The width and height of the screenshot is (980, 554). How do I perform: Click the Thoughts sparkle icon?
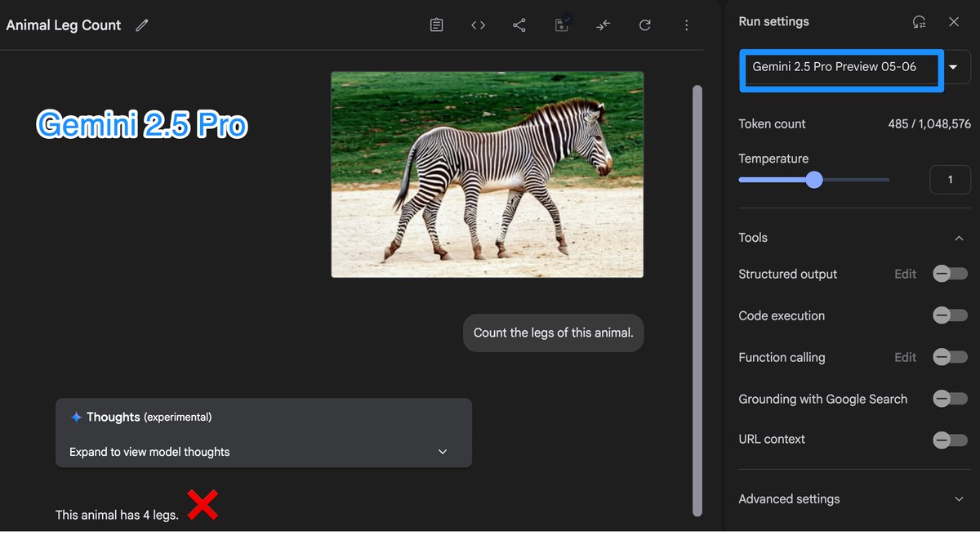(76, 417)
